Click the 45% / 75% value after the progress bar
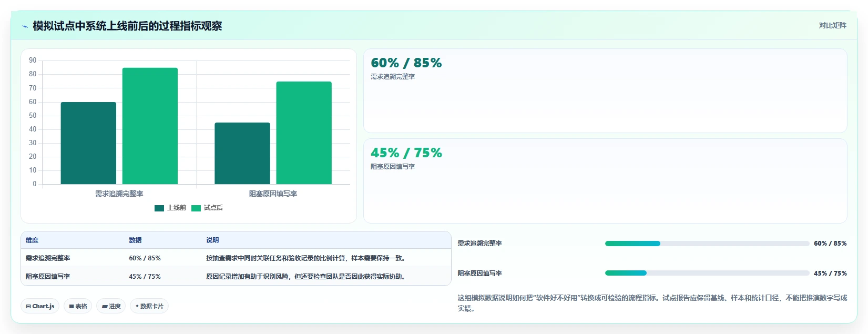868x334 pixels. [x=830, y=274]
